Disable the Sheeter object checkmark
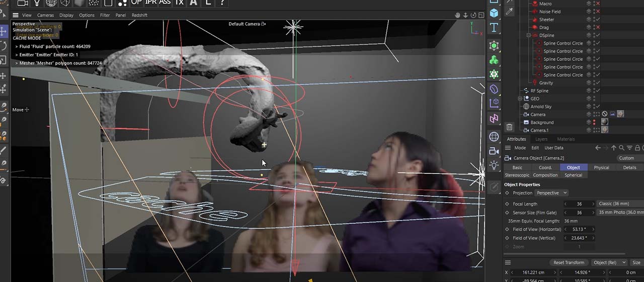Viewport: 644px width, 282px height. [598, 20]
